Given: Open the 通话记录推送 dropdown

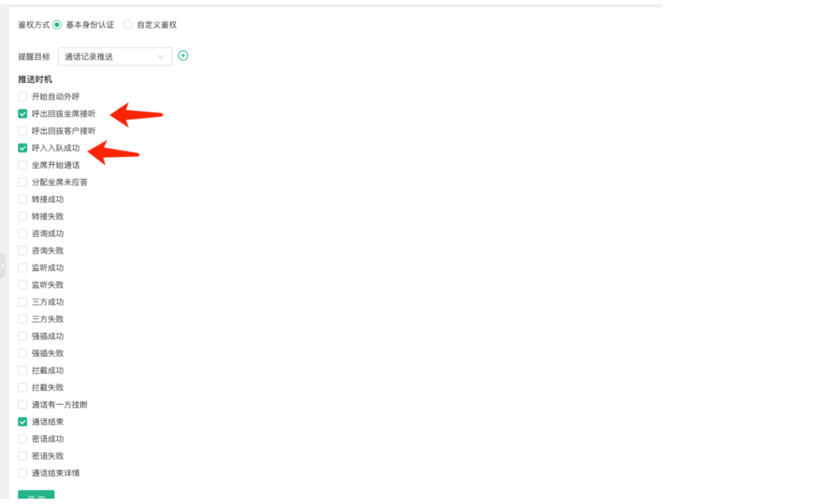Looking at the screenshot, I should 115,57.
